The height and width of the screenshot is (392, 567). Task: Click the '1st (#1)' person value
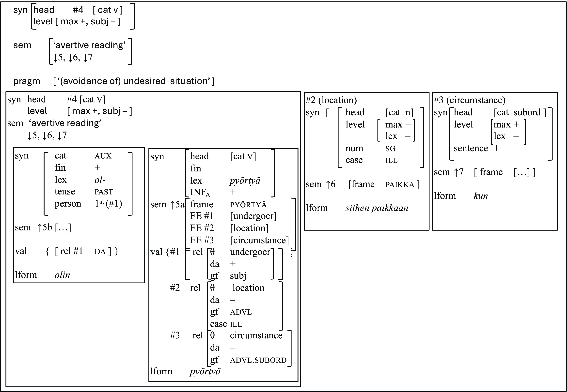click(x=108, y=204)
